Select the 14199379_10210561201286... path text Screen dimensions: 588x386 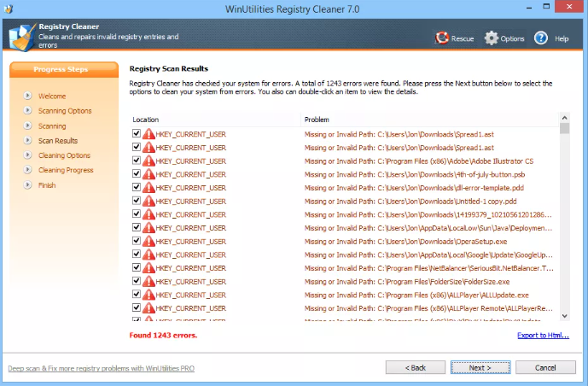pos(428,215)
